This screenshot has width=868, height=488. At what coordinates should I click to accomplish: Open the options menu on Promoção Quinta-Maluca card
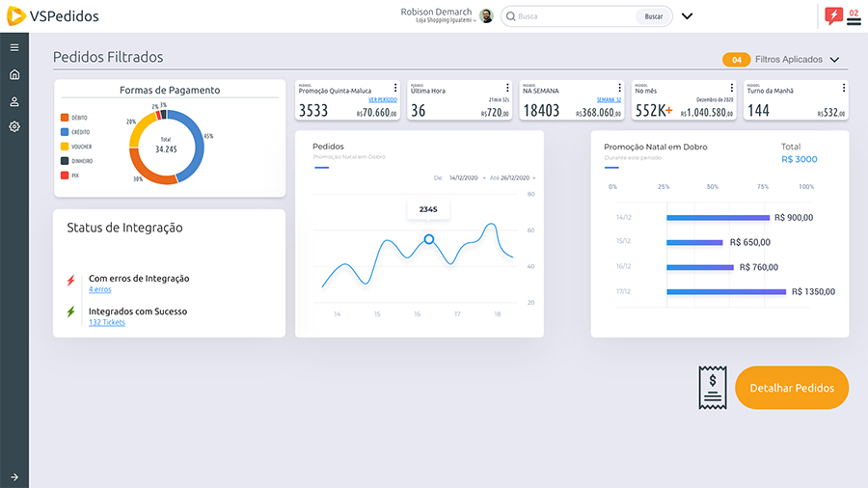(x=394, y=88)
